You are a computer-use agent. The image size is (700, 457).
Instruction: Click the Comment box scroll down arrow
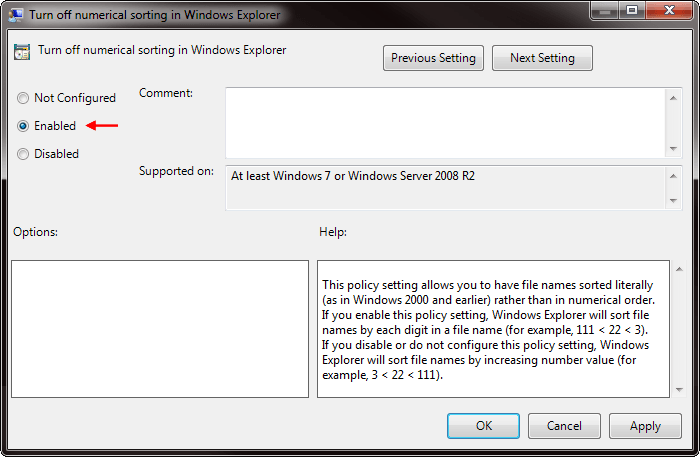[x=673, y=149]
